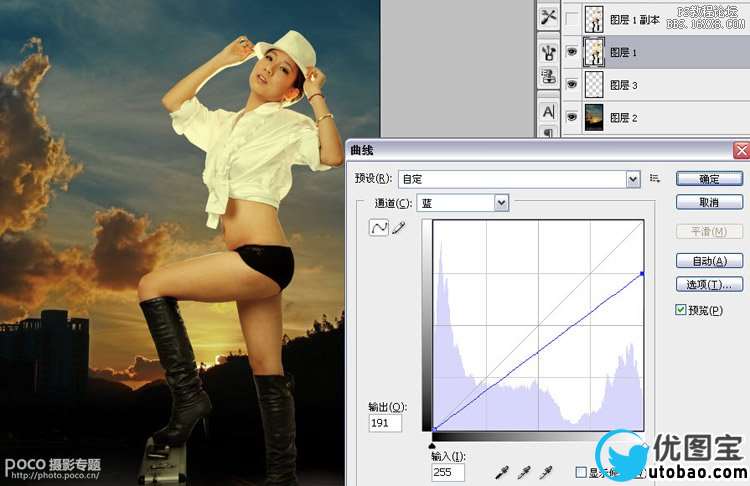Click the 图层 2 sunset layer thumbnail

[594, 117]
